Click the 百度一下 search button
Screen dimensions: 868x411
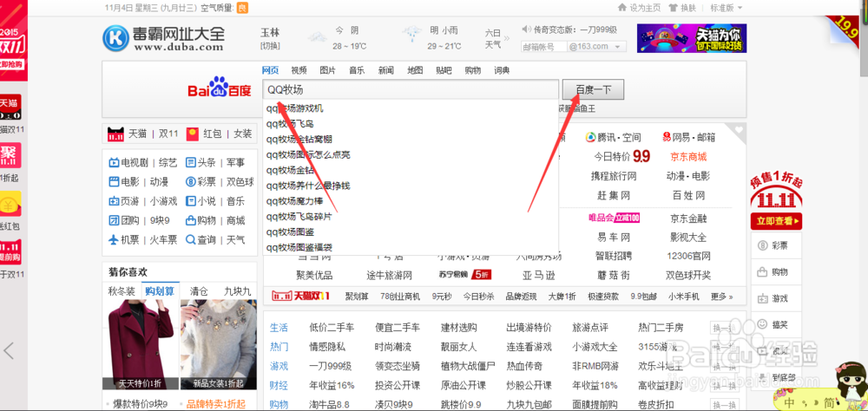[x=593, y=89]
